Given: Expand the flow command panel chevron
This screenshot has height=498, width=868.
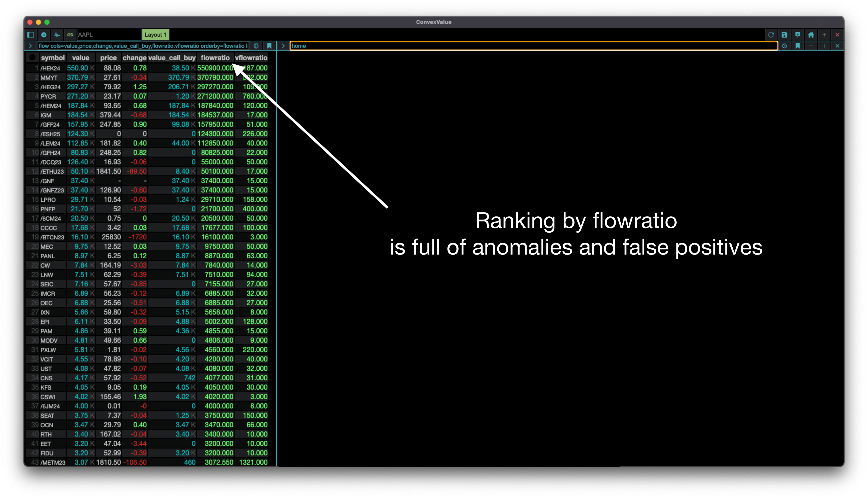Looking at the screenshot, I should coord(31,46).
